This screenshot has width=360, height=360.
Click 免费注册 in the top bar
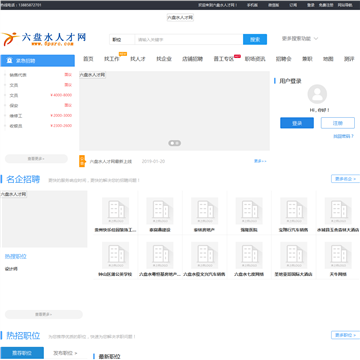pyautogui.click(x=326, y=5)
